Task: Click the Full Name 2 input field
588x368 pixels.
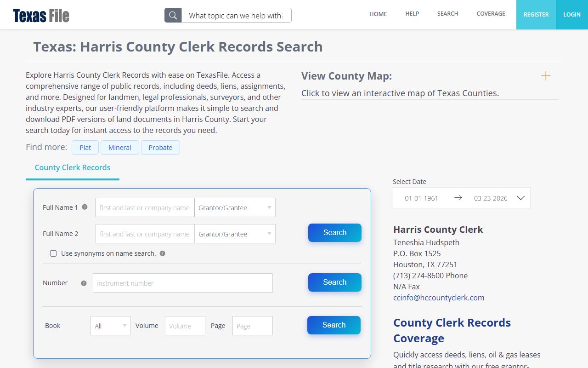Action: point(145,234)
